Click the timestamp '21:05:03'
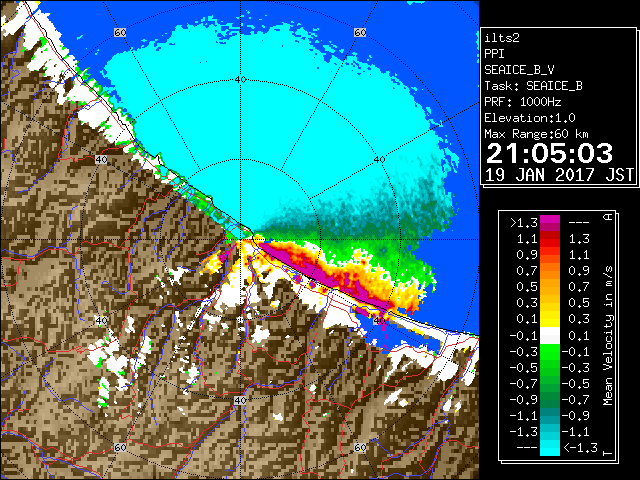640x480 pixels. (x=549, y=153)
